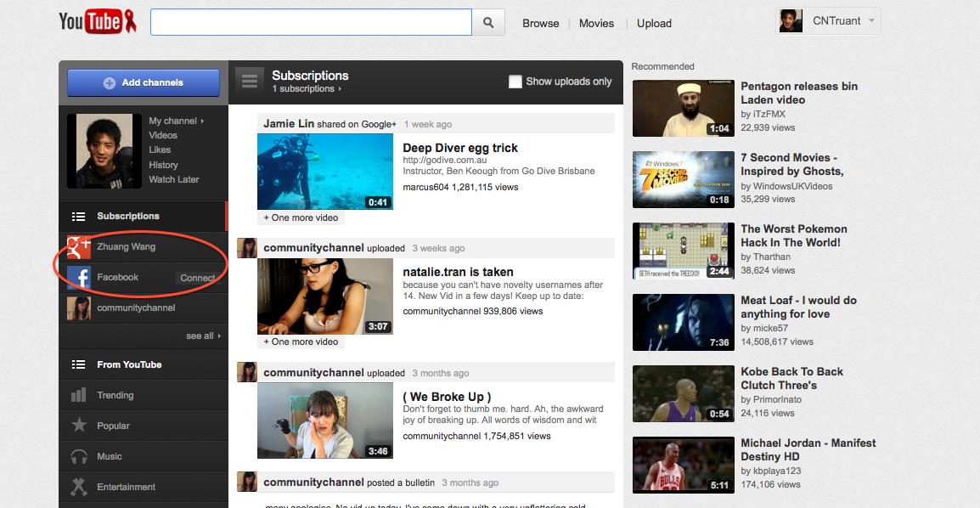This screenshot has width=980, height=508.
Task: Click 'Pentagon releases bin Laden video' title
Action: [x=799, y=93]
